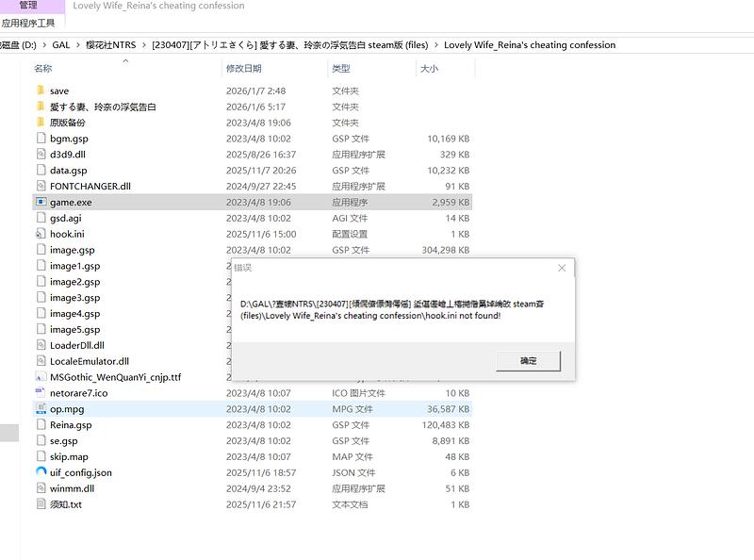Select the LocaleEmulator.dll file
This screenshot has width=754, height=560.
pos(89,361)
